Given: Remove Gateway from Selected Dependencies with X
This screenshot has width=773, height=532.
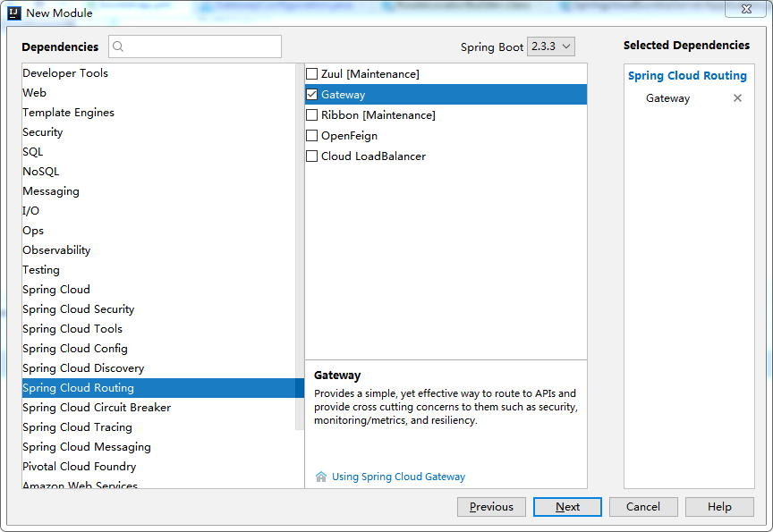Looking at the screenshot, I should (x=737, y=98).
